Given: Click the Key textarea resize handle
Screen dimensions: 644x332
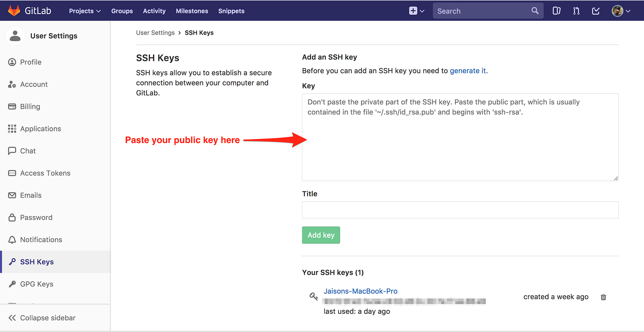Looking at the screenshot, I should 616,178.
